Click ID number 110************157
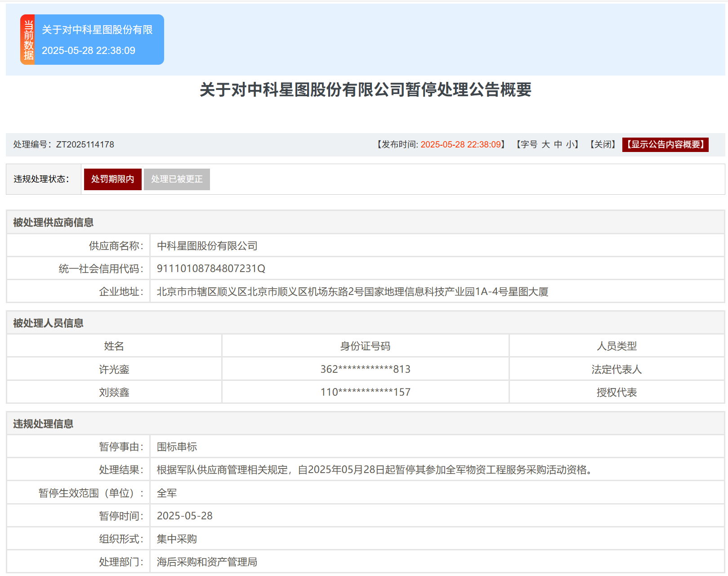Viewport: 728px width, 576px height. point(366,392)
